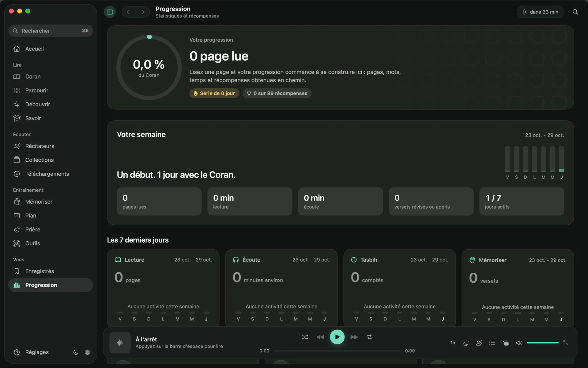Click the prayer time 'dans 23 min' pill

tap(540, 12)
